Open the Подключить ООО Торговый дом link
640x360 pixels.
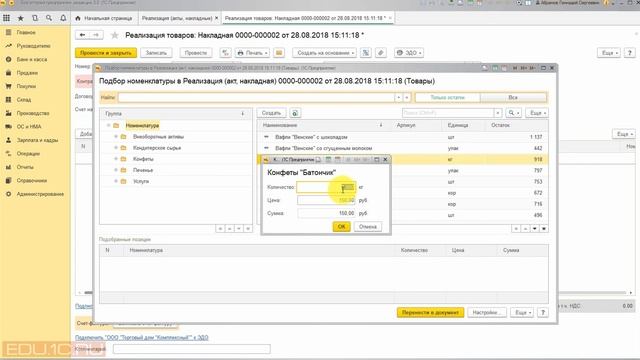click(x=142, y=338)
